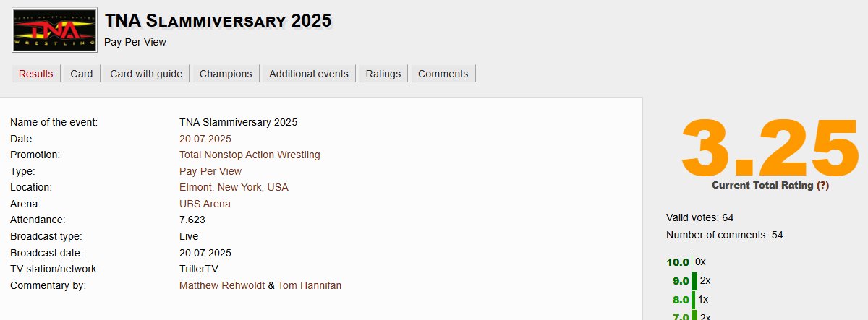
Task: Click the UBS Arena link
Action: click(205, 204)
